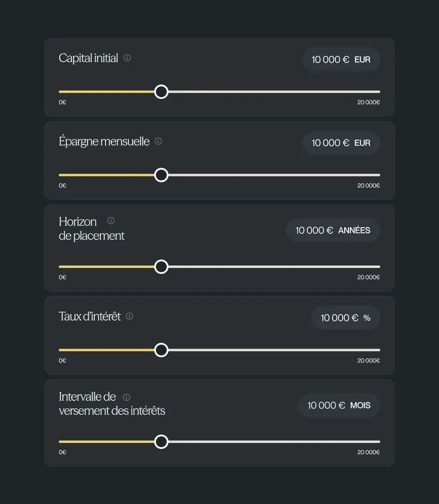
Task: Click the info icon next to Capital initial
Action: pos(127,58)
